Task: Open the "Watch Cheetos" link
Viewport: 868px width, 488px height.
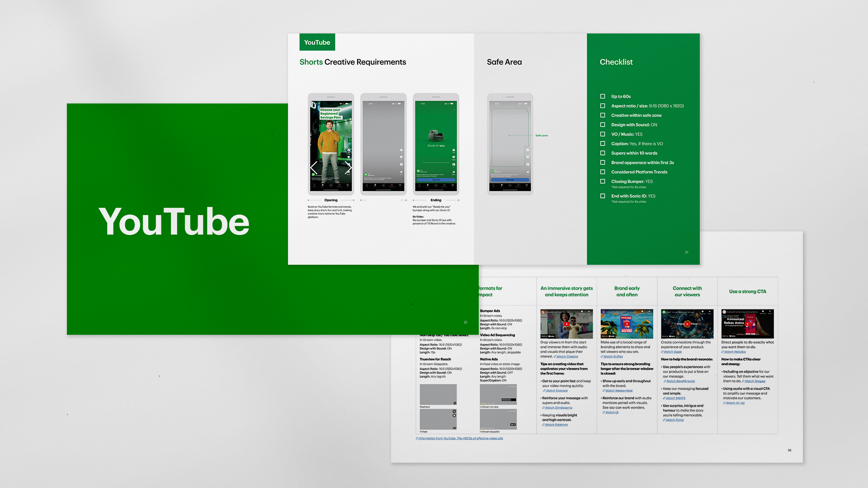Action: tap(567, 357)
